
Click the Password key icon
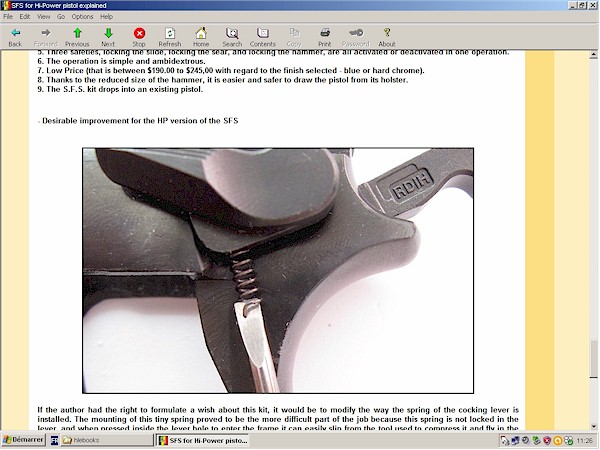coord(356,37)
